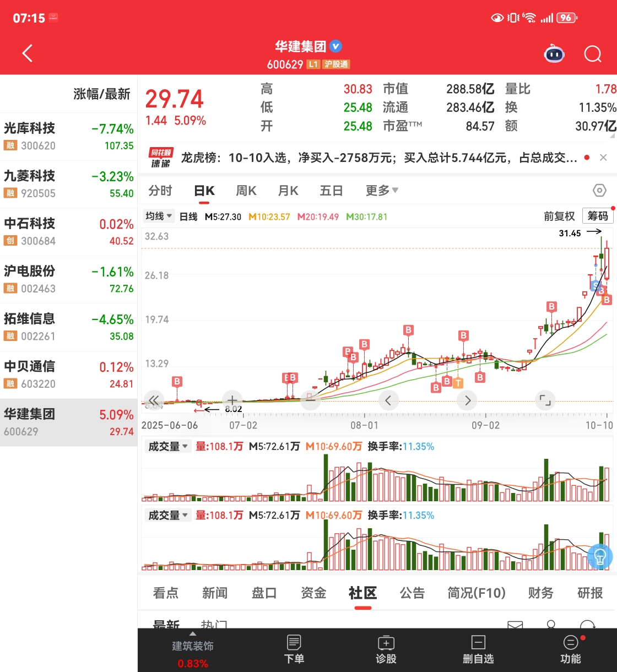Open 研报 research reports tab

point(590,593)
